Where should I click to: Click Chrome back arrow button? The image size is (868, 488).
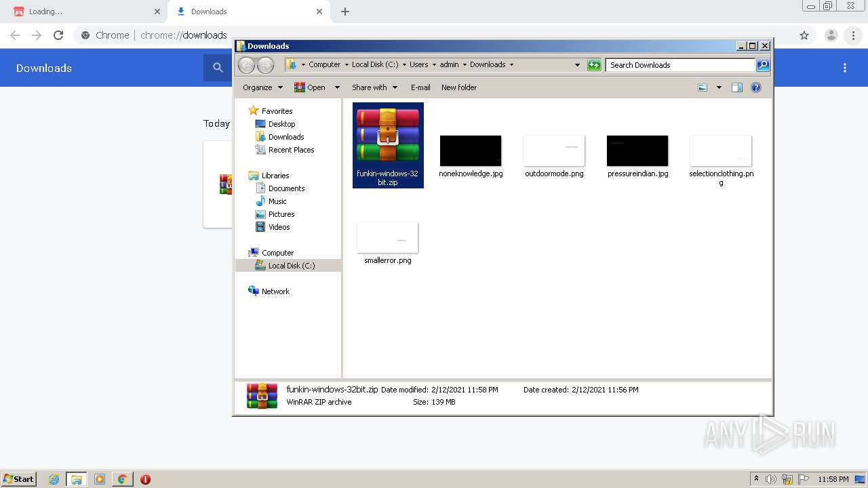coord(15,35)
